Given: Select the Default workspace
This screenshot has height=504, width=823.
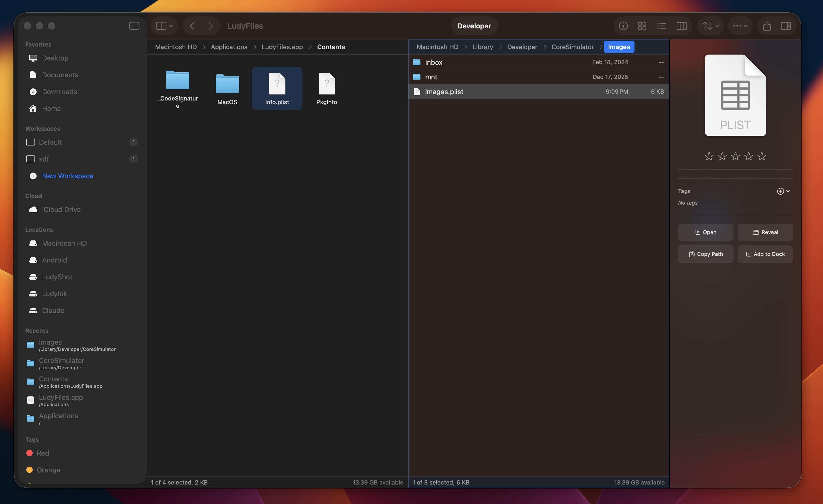Looking at the screenshot, I should click(82, 142).
